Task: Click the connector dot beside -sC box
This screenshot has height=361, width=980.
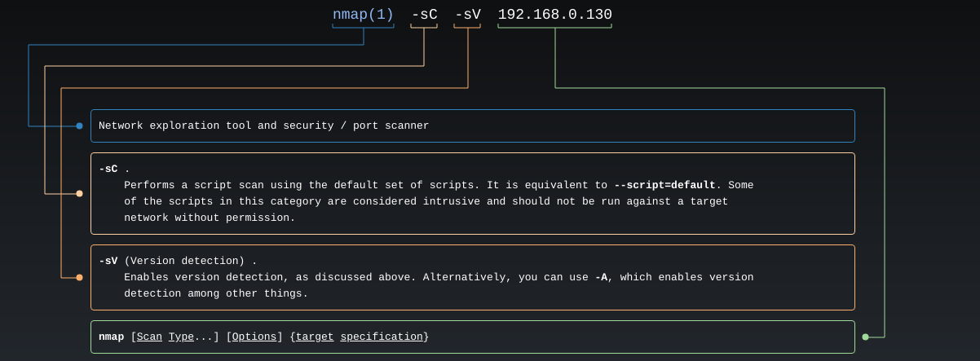Action: click(79, 194)
